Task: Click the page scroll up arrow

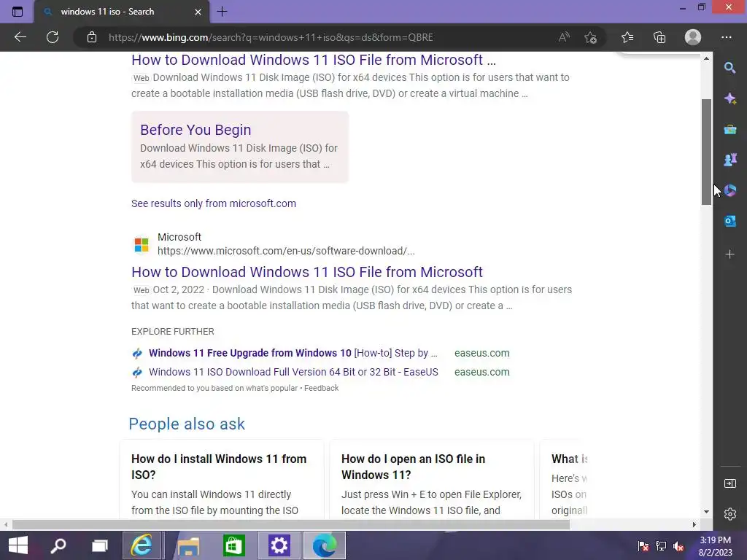Action: tap(706, 58)
